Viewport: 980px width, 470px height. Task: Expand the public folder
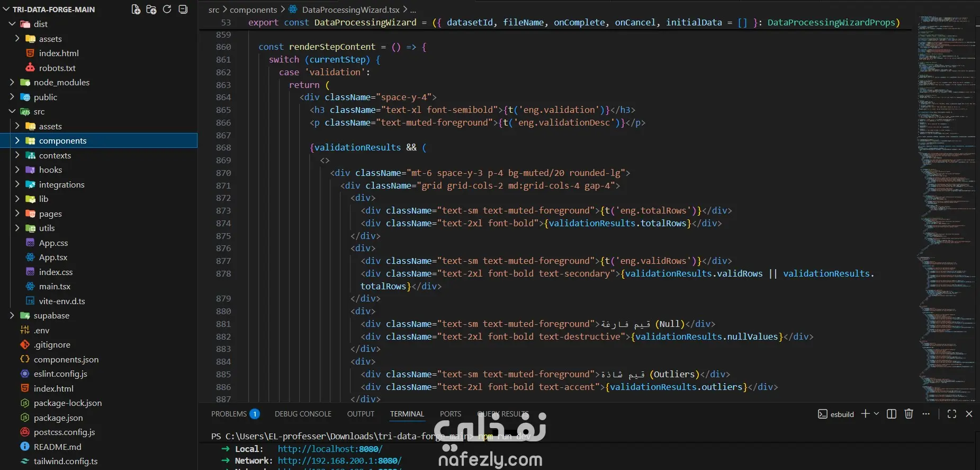(x=12, y=97)
